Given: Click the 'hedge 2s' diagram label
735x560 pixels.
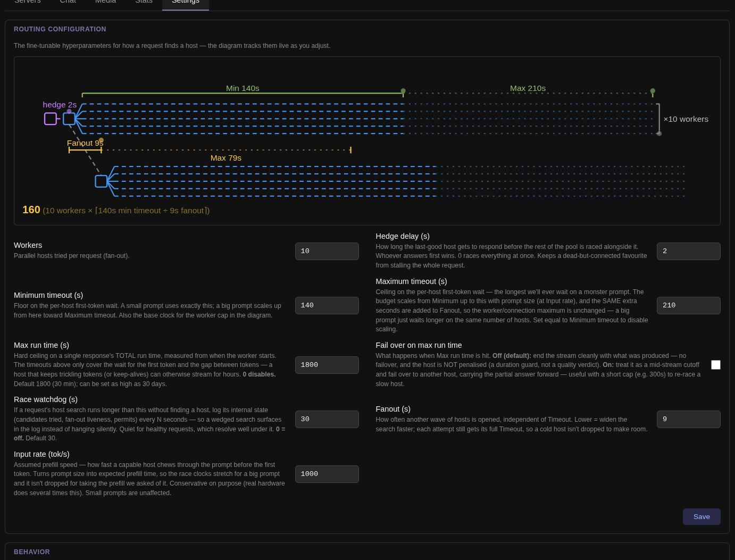Looking at the screenshot, I should 60,105.
